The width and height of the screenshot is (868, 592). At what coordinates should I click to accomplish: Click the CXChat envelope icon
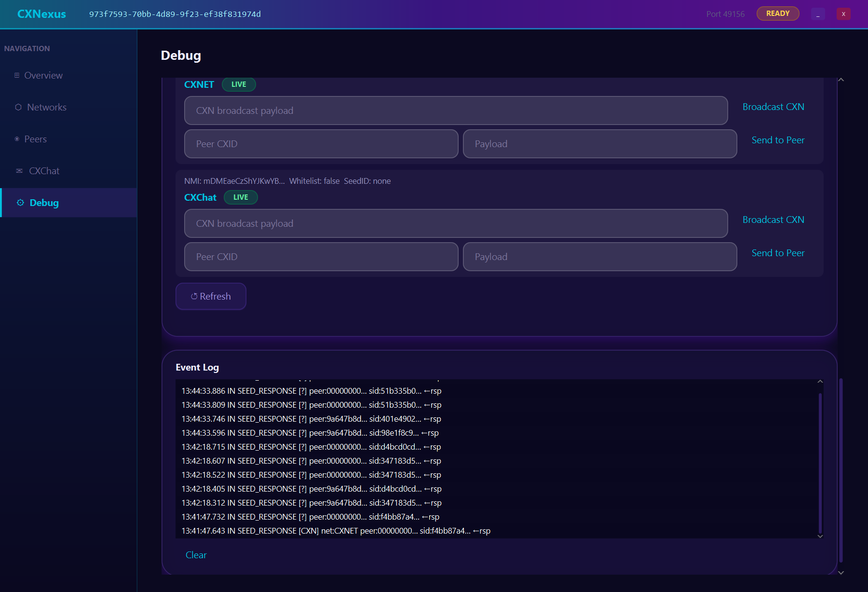pyautogui.click(x=19, y=171)
